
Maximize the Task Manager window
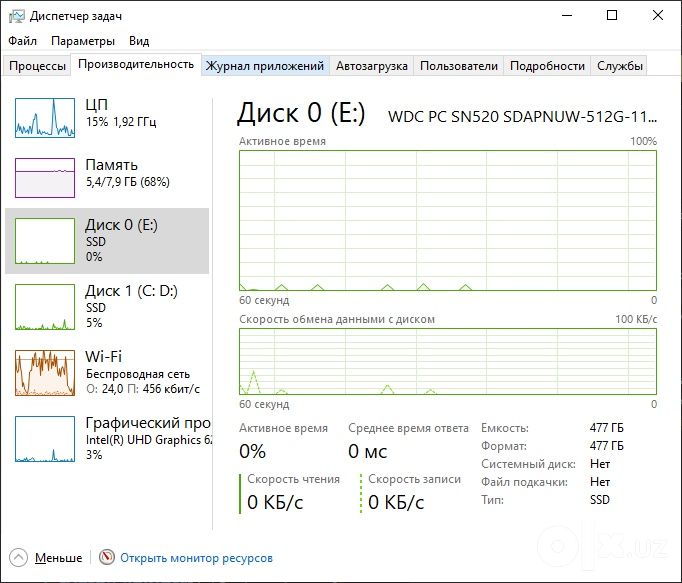click(612, 16)
